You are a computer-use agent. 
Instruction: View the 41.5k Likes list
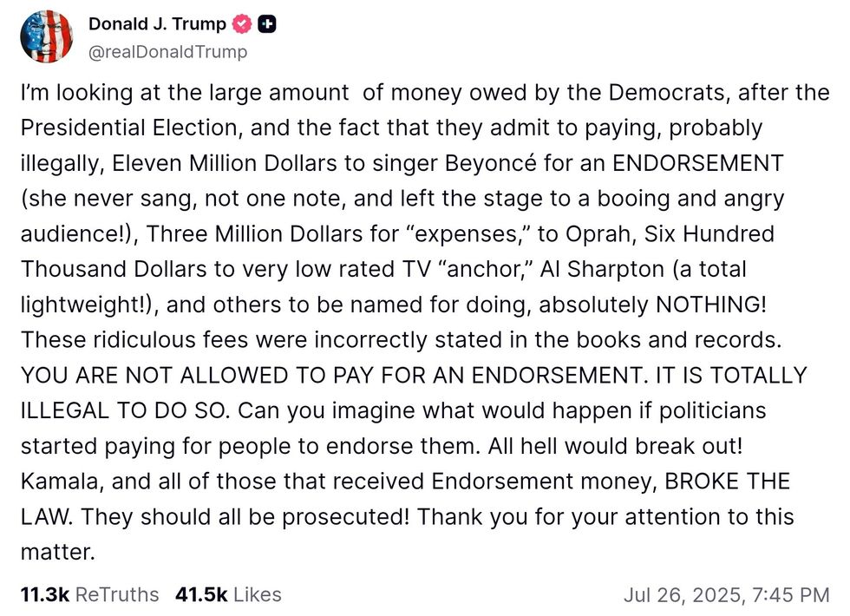click(x=228, y=594)
